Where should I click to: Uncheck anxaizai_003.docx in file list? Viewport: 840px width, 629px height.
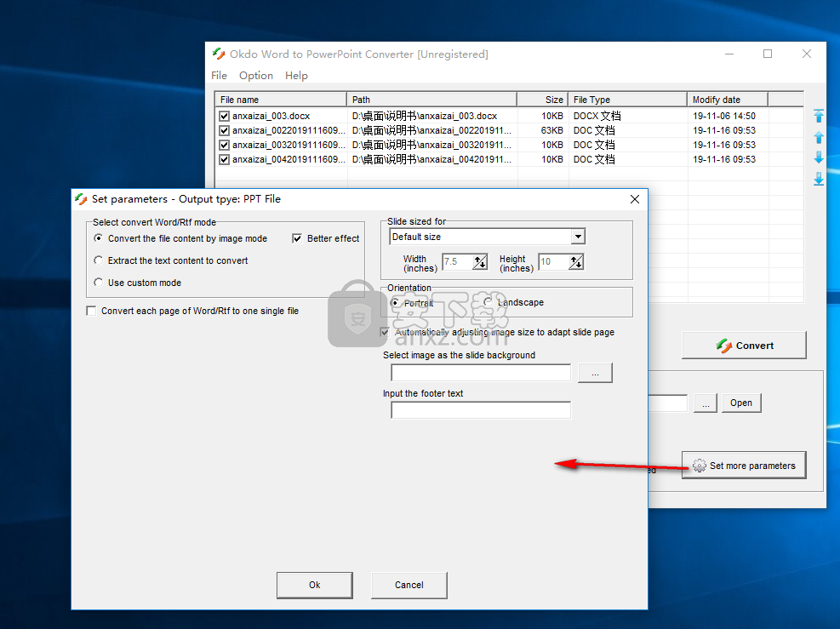pos(224,116)
